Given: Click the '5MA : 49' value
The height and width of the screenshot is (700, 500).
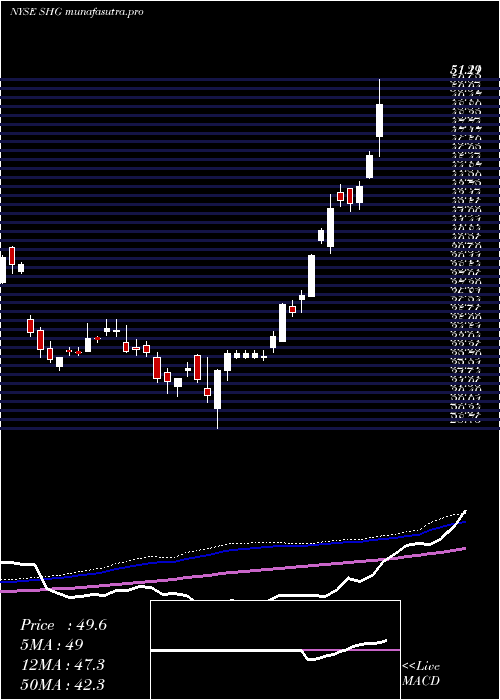Looking at the screenshot, I should pos(52,645).
